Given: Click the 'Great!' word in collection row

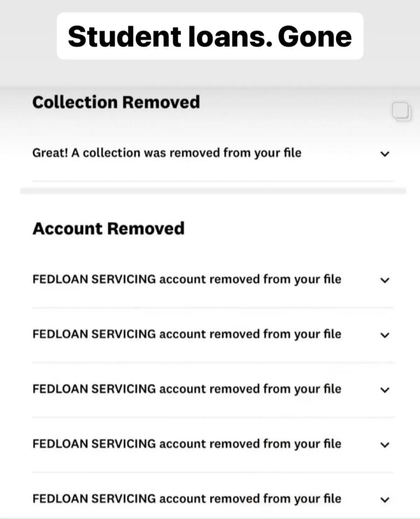Looking at the screenshot, I should (50, 153).
